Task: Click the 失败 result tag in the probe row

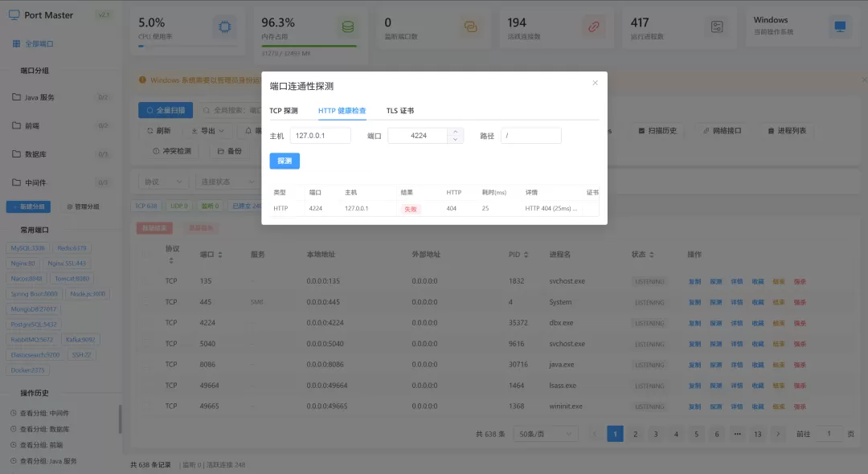Action: (x=410, y=209)
